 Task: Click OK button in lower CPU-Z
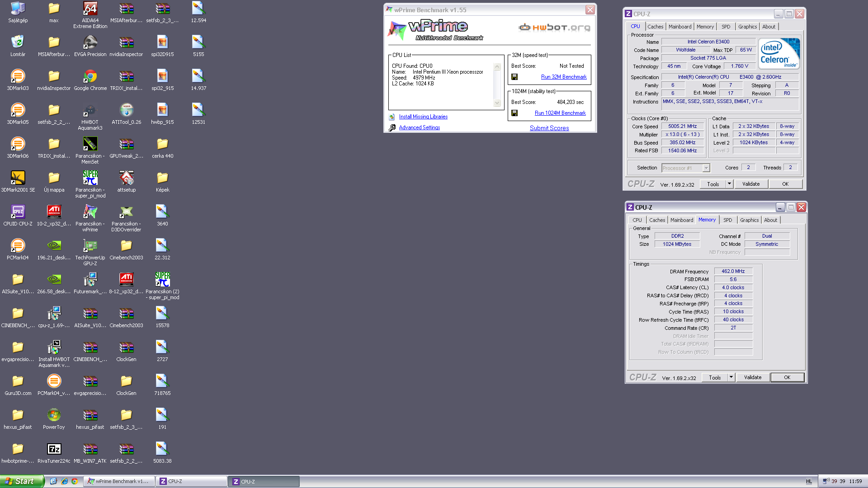pyautogui.click(x=787, y=377)
